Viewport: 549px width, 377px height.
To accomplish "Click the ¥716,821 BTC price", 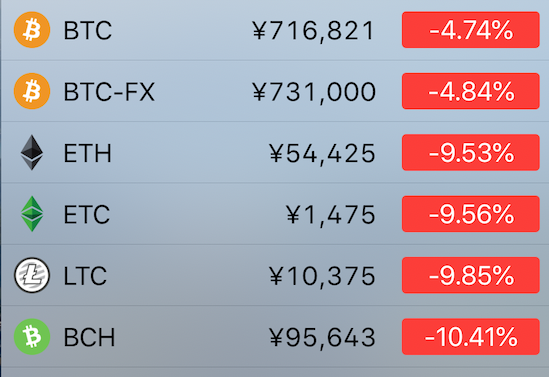I will [313, 31].
